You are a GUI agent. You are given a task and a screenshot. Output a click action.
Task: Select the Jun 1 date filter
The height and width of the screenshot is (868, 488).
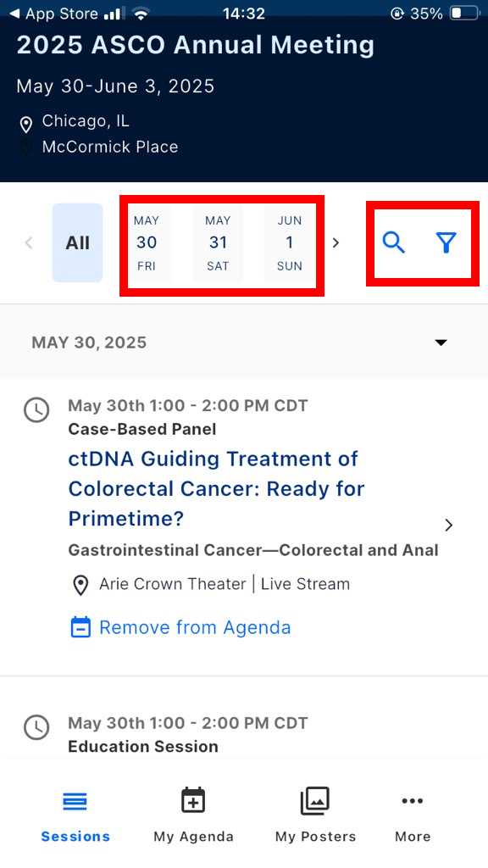tap(290, 242)
